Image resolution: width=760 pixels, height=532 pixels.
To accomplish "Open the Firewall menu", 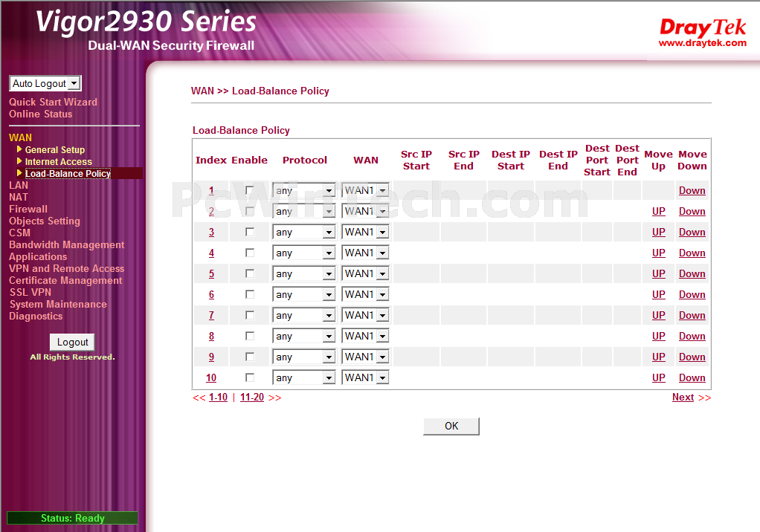I will click(28, 209).
